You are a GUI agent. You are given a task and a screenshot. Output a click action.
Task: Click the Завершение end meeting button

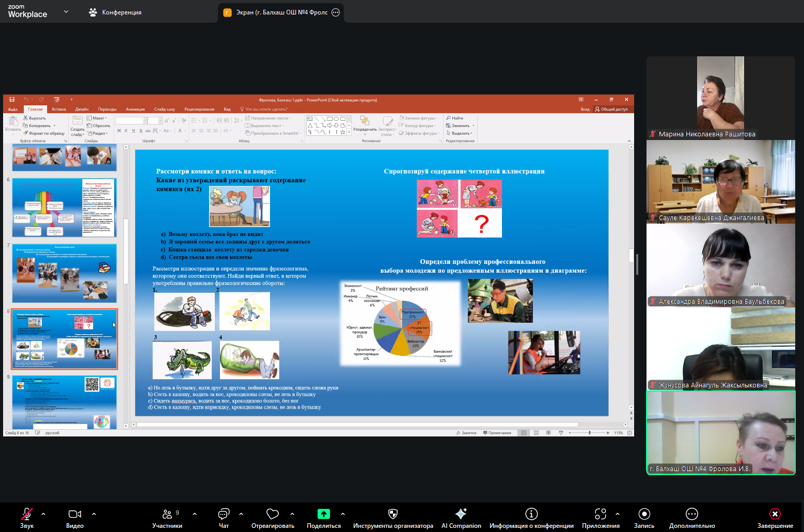pyautogui.click(x=775, y=514)
